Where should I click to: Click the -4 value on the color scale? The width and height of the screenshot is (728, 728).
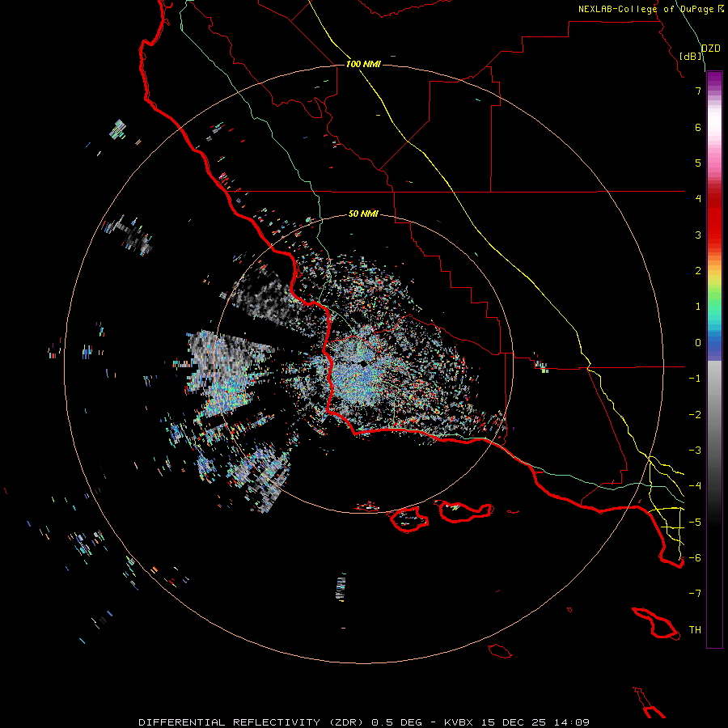coord(695,486)
